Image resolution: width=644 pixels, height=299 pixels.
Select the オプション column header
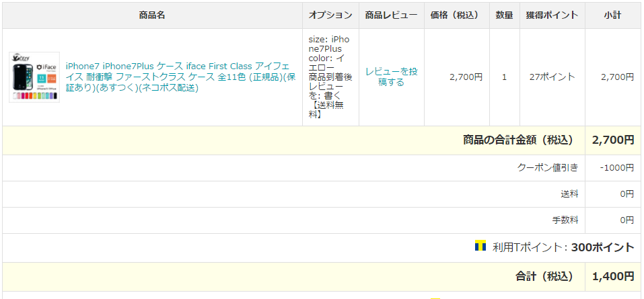coord(330,15)
